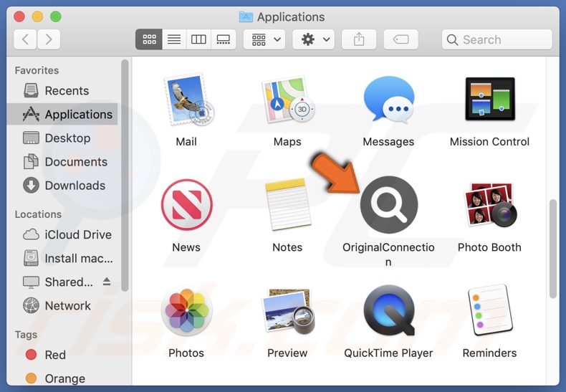Click the Notes label text
Viewport: 566px width, 392px height.
coord(287,247)
